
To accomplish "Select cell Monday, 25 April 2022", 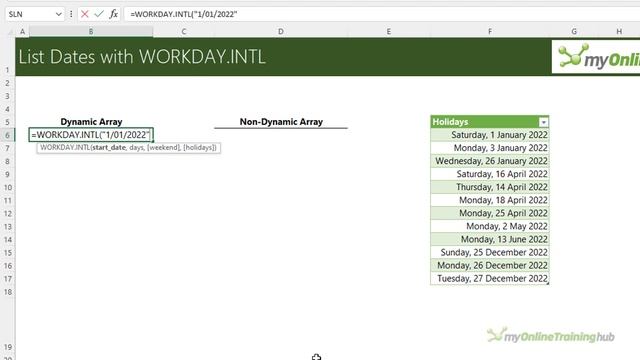I will pyautogui.click(x=489, y=213).
